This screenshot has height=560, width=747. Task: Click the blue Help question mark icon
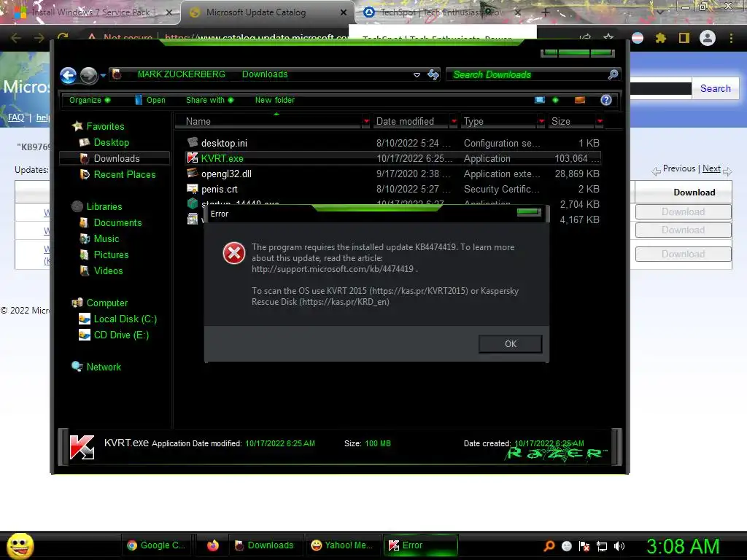606,100
